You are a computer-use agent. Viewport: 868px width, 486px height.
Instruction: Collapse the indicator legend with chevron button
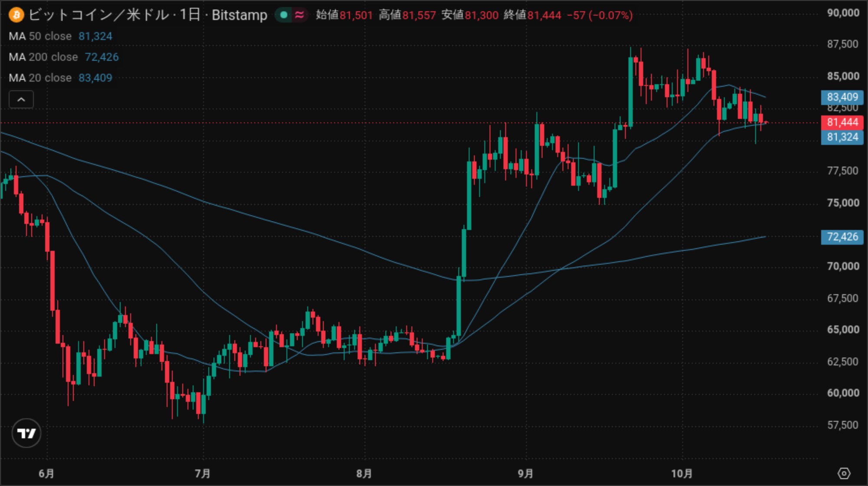tap(21, 100)
